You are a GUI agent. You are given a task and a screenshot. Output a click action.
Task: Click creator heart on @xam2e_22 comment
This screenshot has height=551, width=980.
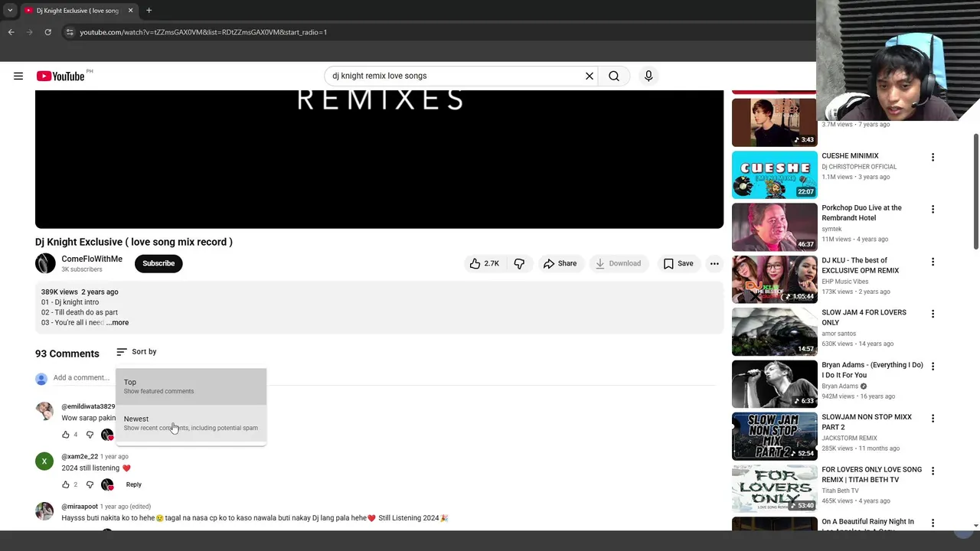(x=107, y=484)
